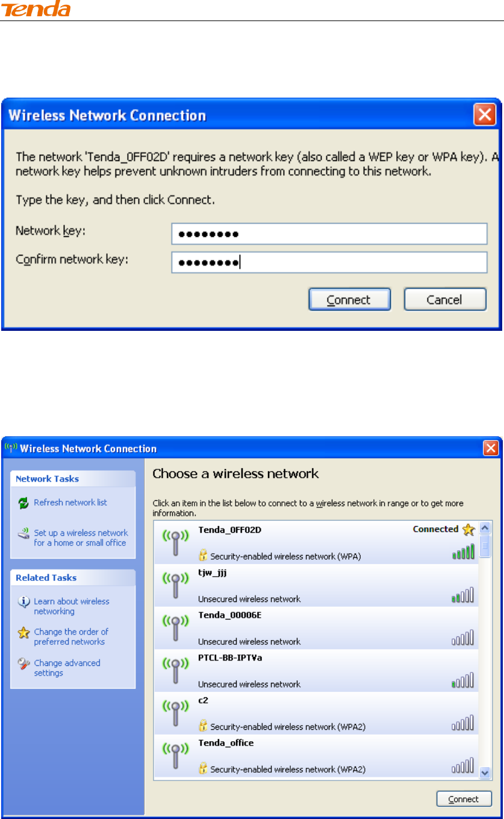
Task: Click the Network key input field
Action: point(329,234)
